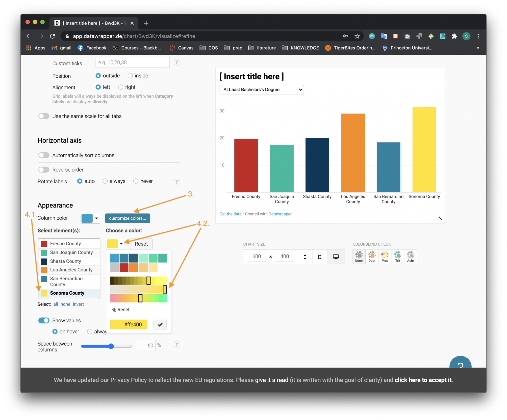Open the Canvas bookmark
The height and width of the screenshot is (420, 507).
point(181,48)
